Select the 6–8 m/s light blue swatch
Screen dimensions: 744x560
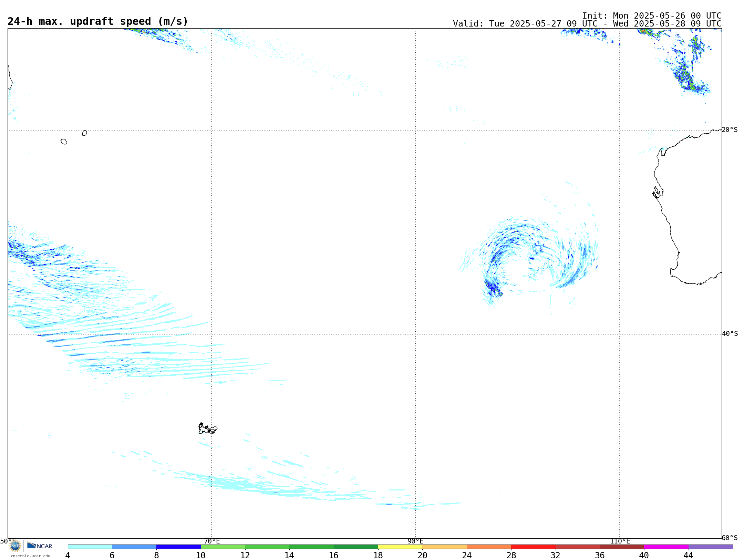[134, 547]
